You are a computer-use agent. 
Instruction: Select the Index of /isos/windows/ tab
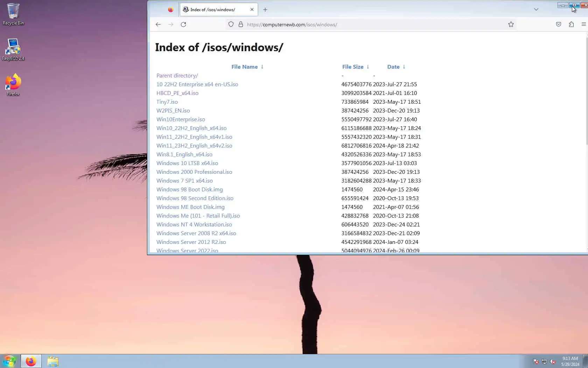219,10
